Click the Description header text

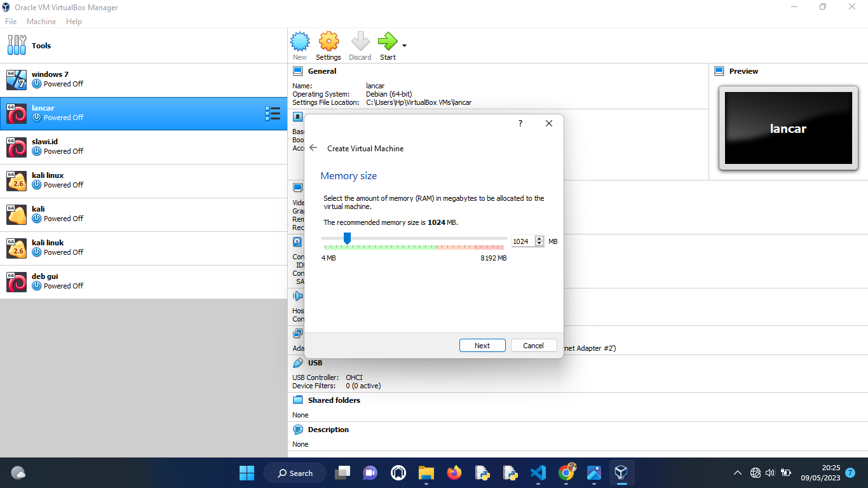329,430
